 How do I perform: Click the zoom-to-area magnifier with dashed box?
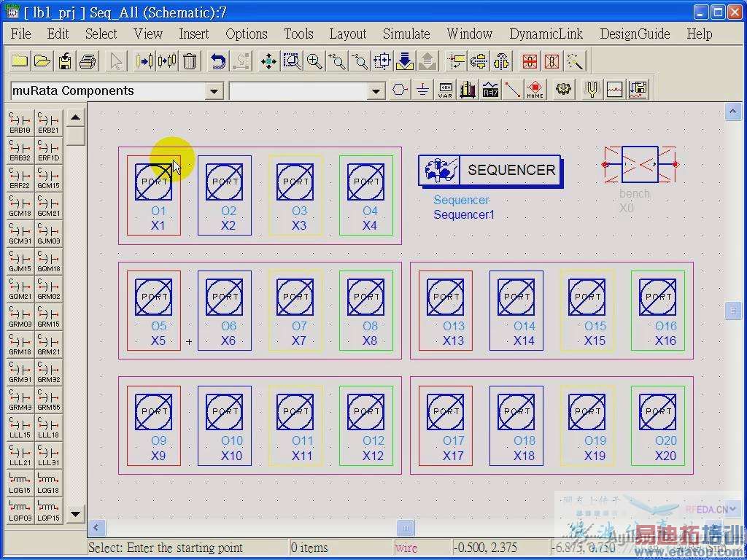click(292, 61)
